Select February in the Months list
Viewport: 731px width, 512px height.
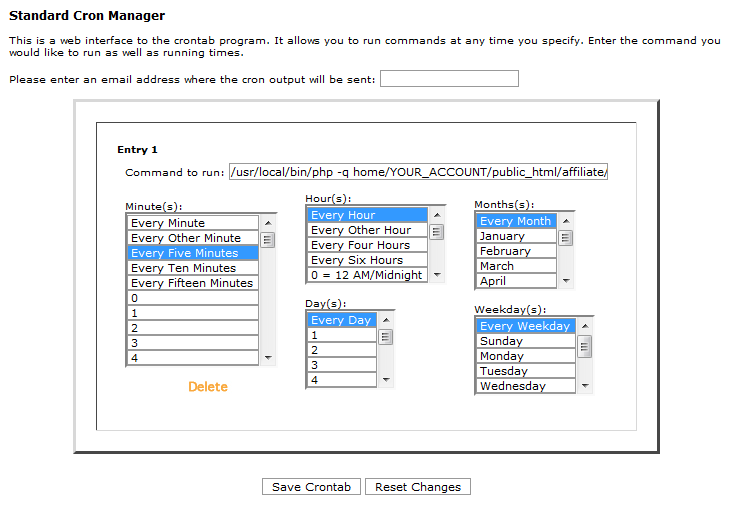point(515,251)
